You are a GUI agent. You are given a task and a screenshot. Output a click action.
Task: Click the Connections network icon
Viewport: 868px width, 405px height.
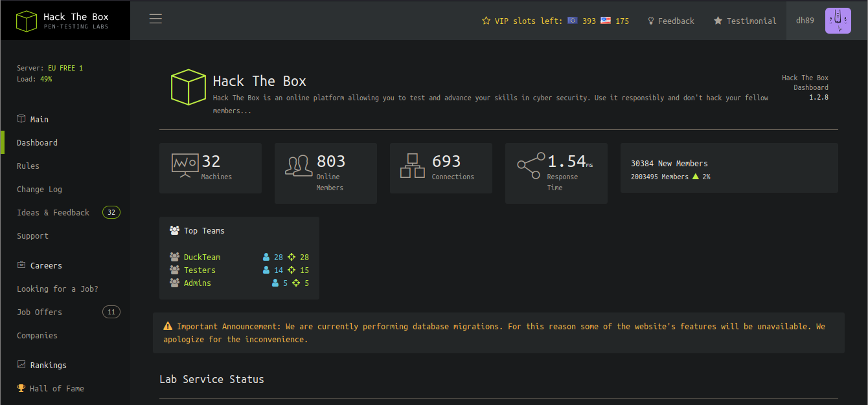click(412, 166)
